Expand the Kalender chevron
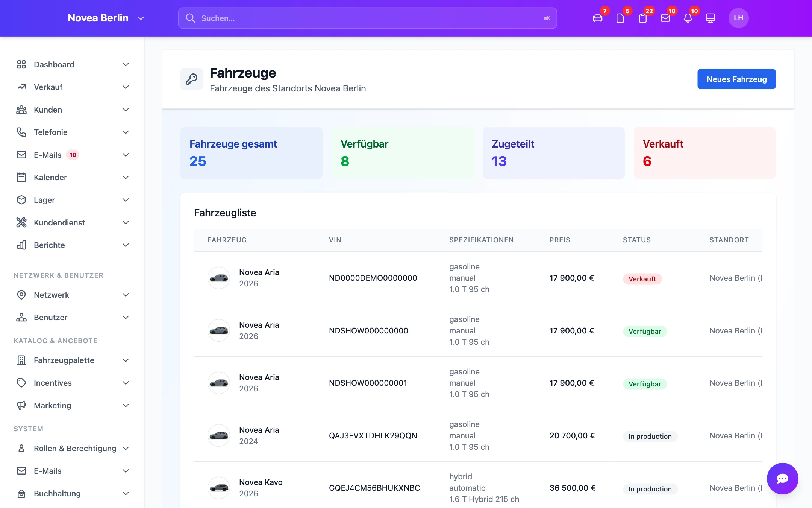 [x=126, y=177]
